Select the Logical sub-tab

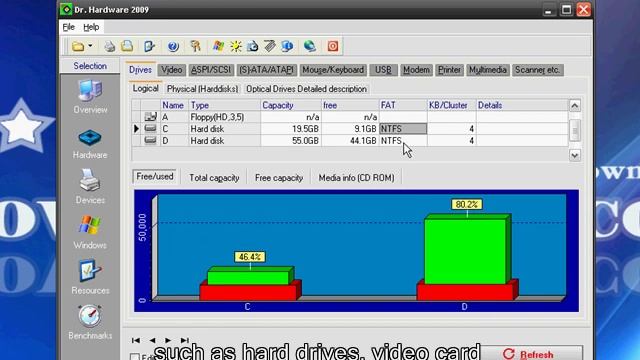(x=146, y=89)
